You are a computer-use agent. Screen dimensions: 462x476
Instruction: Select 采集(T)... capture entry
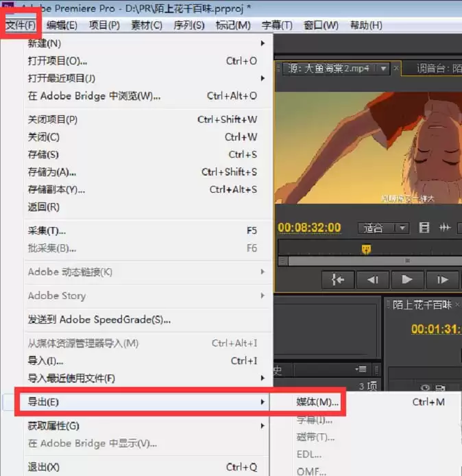click(148, 230)
